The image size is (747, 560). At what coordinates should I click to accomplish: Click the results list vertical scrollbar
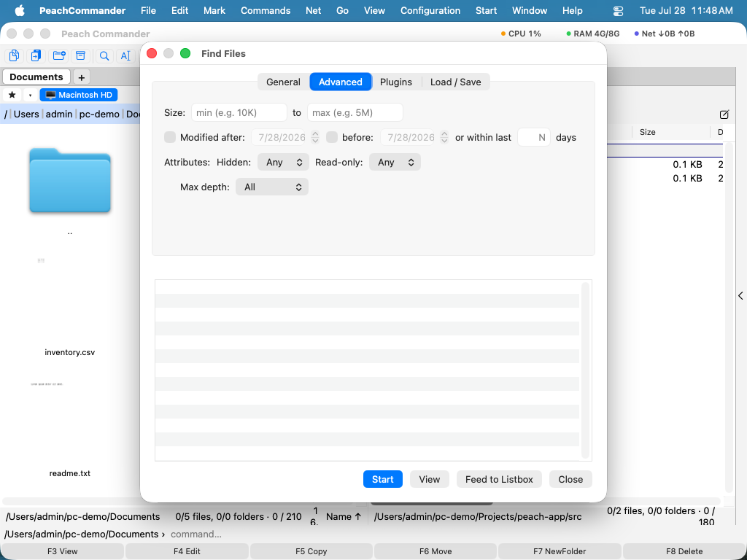(x=586, y=370)
